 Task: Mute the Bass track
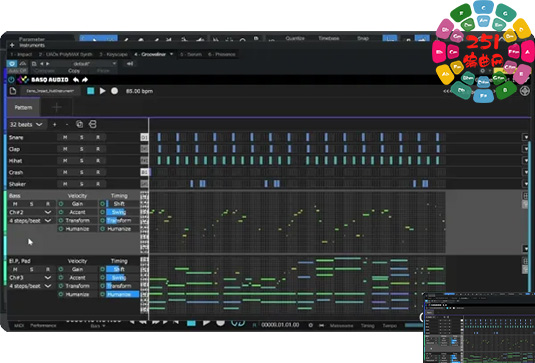point(15,204)
